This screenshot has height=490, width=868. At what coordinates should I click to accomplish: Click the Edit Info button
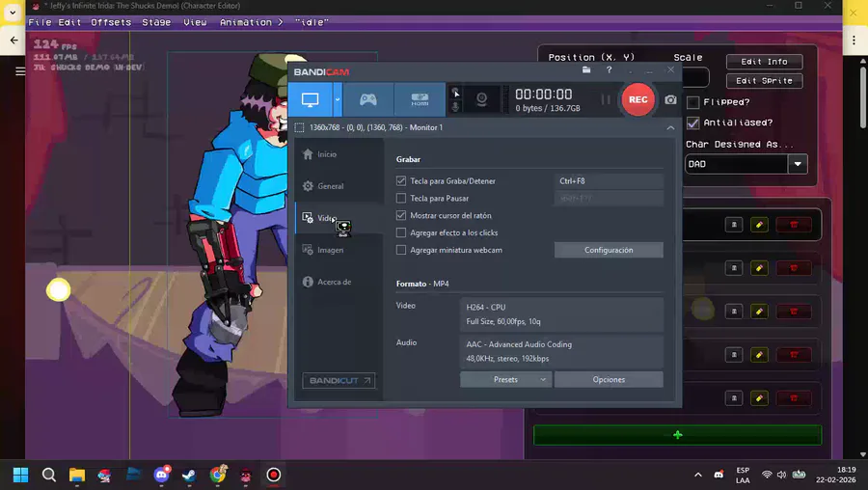point(764,62)
